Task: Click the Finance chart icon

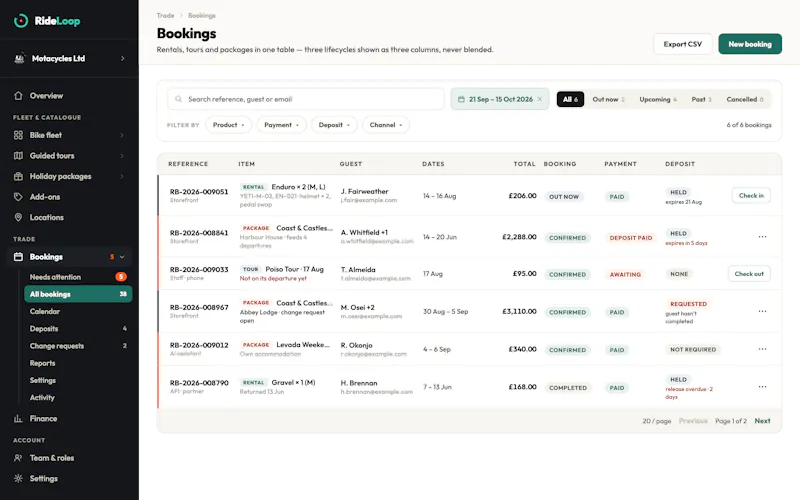Action: (x=18, y=418)
